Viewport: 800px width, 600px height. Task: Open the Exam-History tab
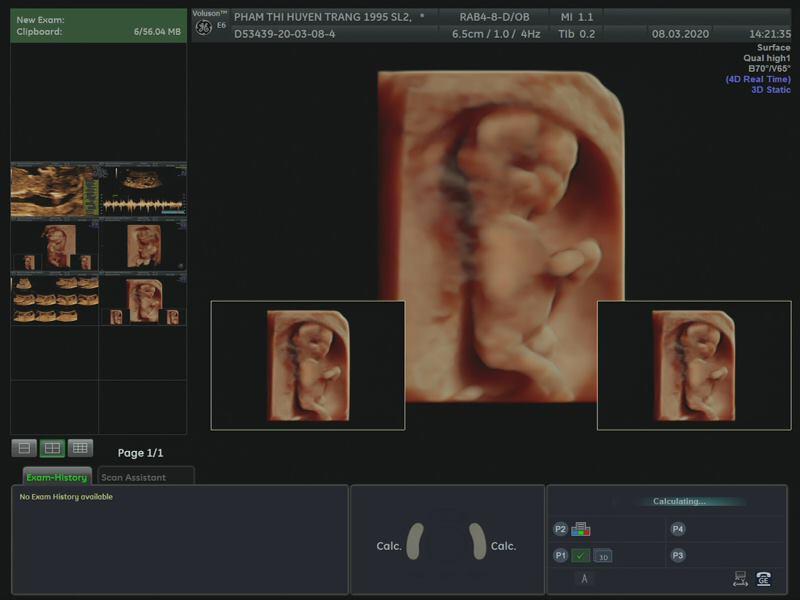pyautogui.click(x=57, y=477)
